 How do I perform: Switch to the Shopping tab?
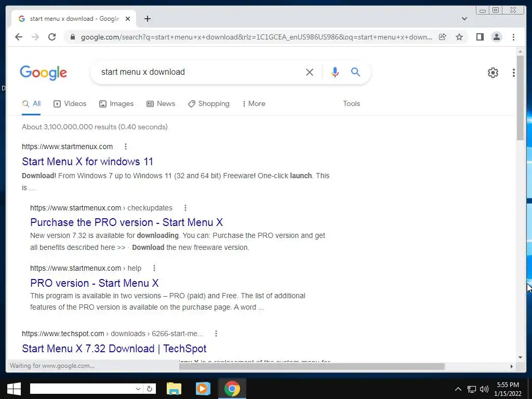[209, 104]
